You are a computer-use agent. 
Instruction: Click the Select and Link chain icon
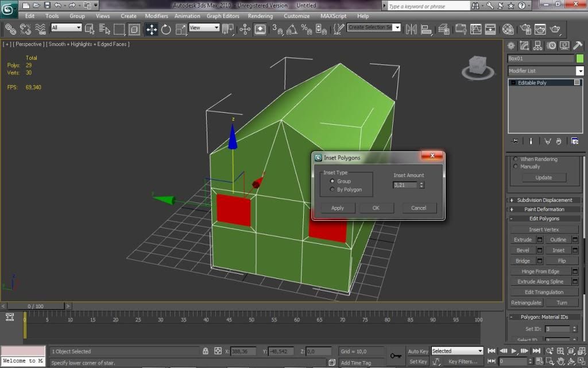point(10,29)
